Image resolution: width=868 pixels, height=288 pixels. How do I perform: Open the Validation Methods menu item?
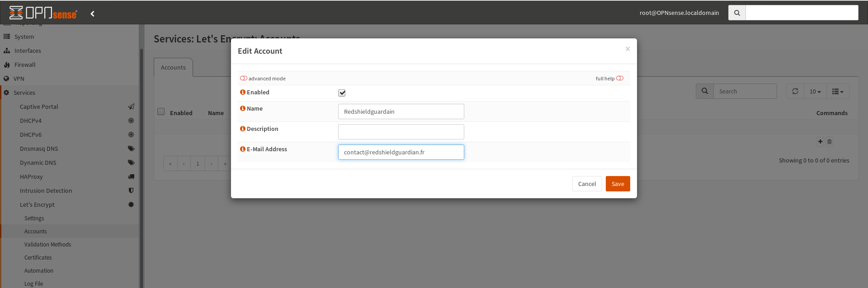point(48,244)
